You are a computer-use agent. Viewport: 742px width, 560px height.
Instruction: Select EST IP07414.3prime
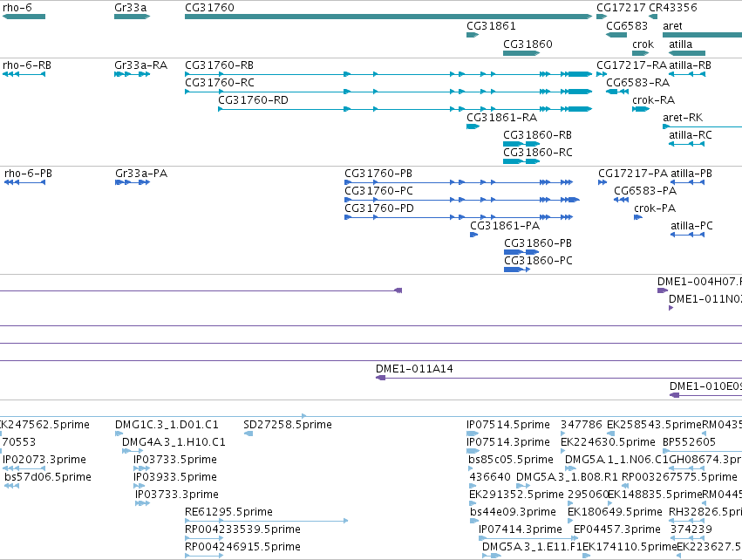[x=521, y=529]
